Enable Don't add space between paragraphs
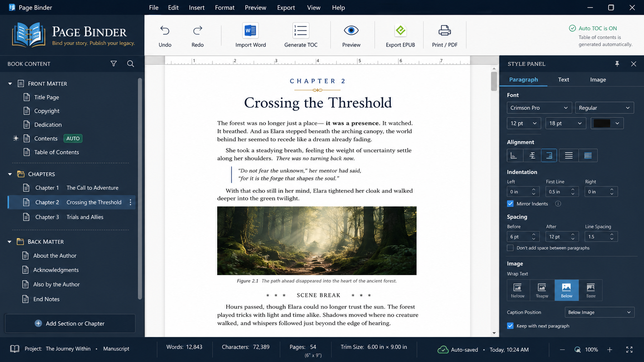The height and width of the screenshot is (362, 644). [x=510, y=248]
